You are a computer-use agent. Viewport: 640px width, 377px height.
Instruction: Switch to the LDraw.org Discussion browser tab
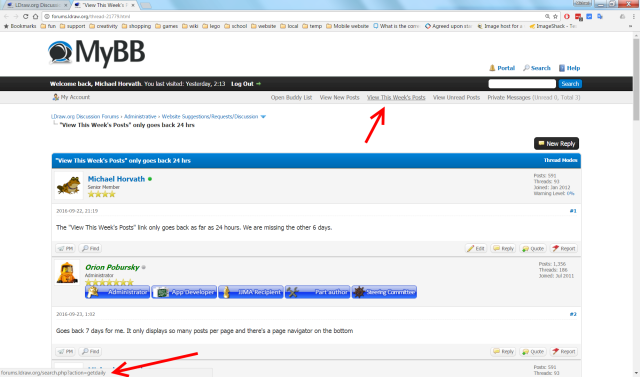coord(37,5)
